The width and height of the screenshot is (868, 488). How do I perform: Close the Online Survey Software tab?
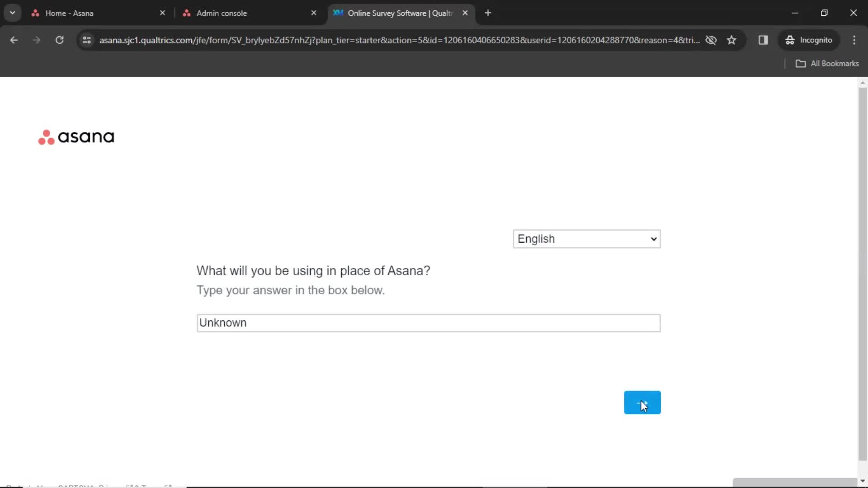click(465, 13)
